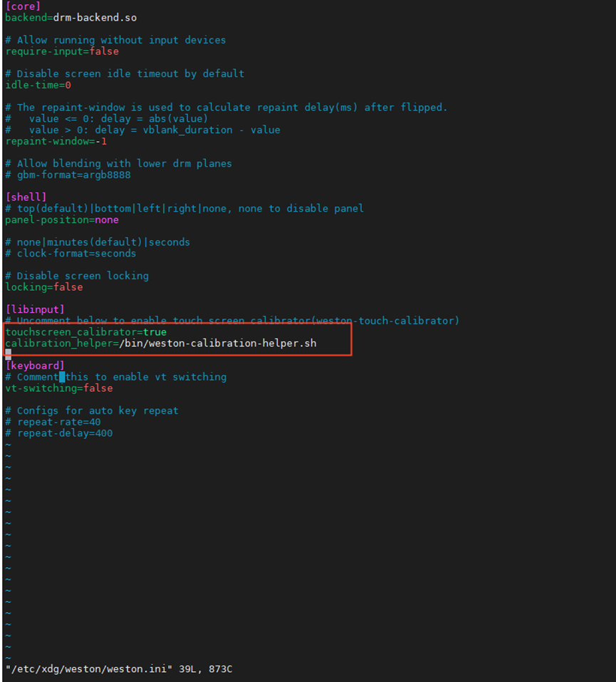
Task: Click the 'vblank_duration - value' comment line
Action: 142,130
